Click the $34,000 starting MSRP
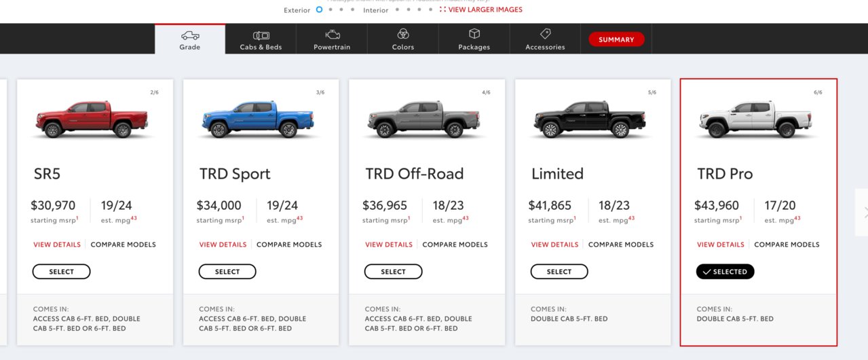 pos(219,205)
